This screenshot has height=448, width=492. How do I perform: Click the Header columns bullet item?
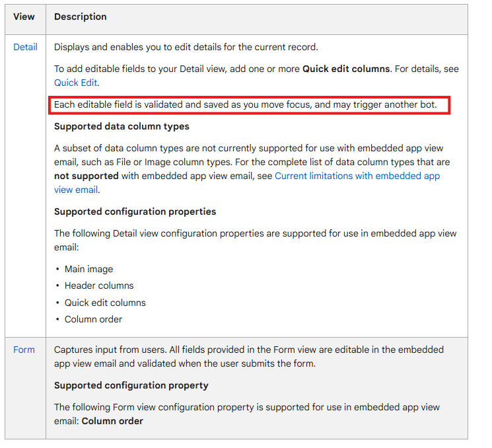(99, 285)
